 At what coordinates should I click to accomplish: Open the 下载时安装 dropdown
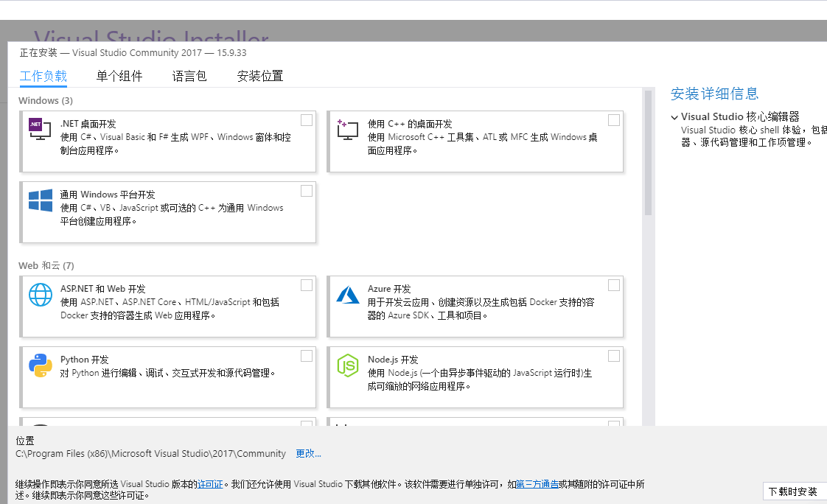pos(794,491)
